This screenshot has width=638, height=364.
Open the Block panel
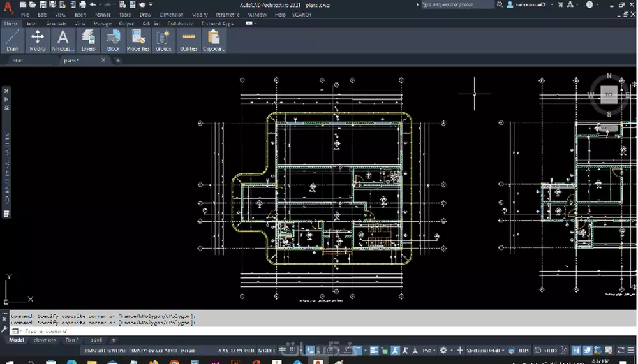point(113,40)
